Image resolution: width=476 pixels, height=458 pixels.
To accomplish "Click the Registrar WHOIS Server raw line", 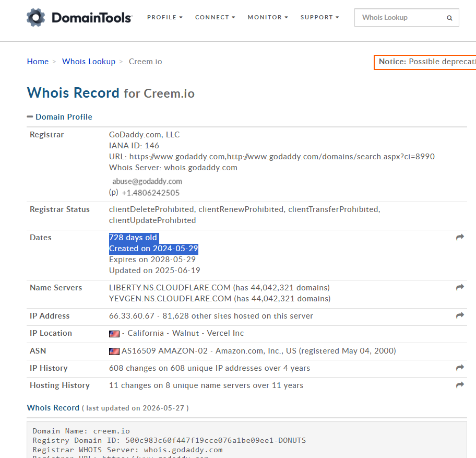I will pyautogui.click(x=127, y=450).
